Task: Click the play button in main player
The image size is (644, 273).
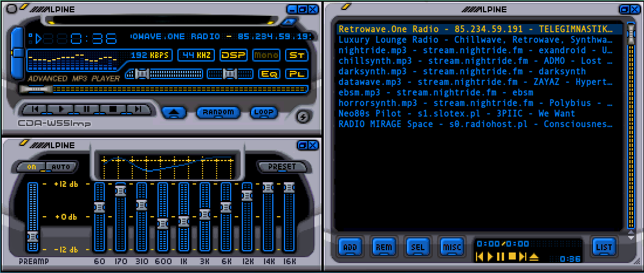Action: click(61, 110)
